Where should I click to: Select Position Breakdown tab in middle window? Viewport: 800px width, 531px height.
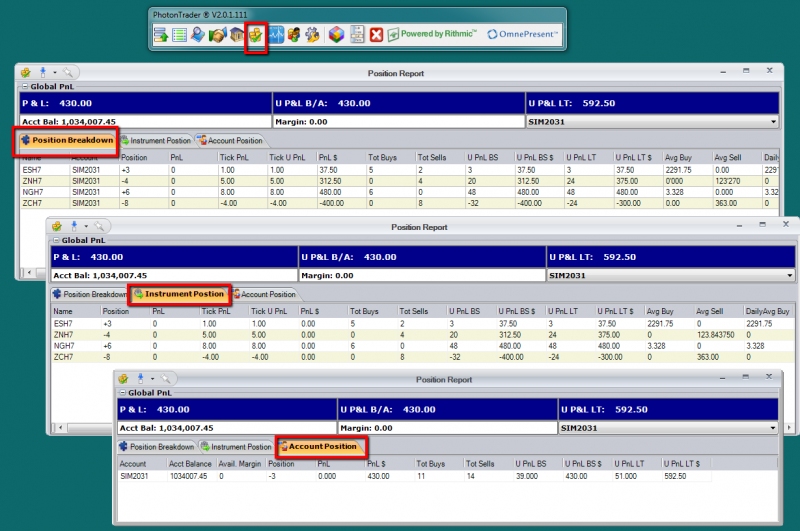89,294
